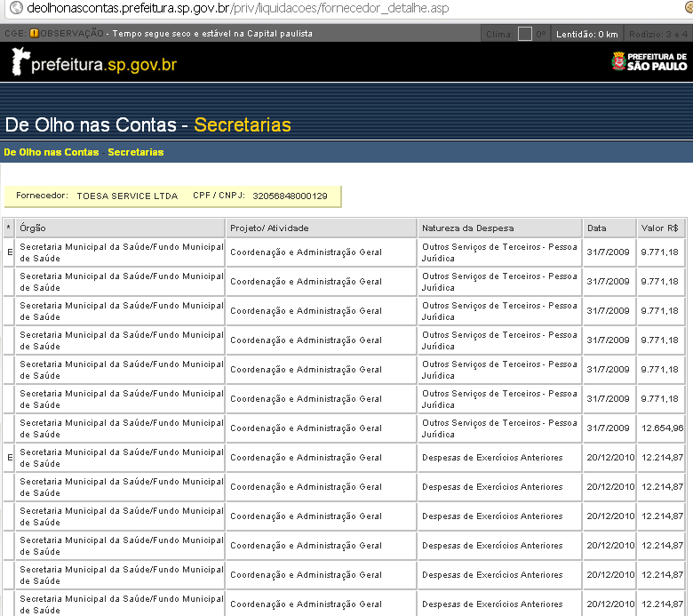
Task: Click the São Paulo map silhouette logo
Action: (x=20, y=62)
